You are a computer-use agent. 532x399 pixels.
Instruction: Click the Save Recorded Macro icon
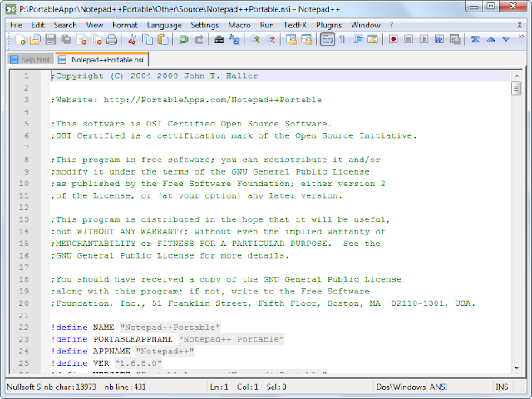click(x=455, y=39)
